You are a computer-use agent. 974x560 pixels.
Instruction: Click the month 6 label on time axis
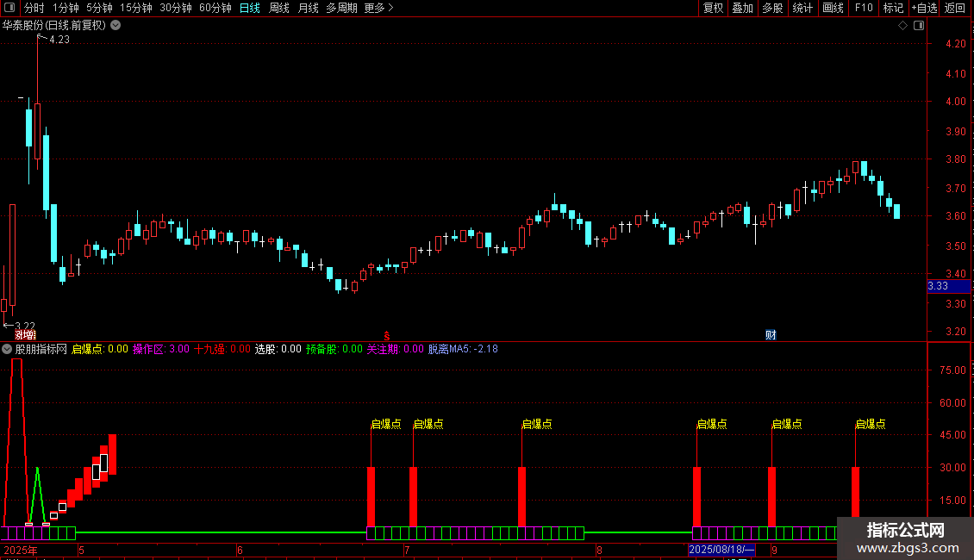[240, 550]
